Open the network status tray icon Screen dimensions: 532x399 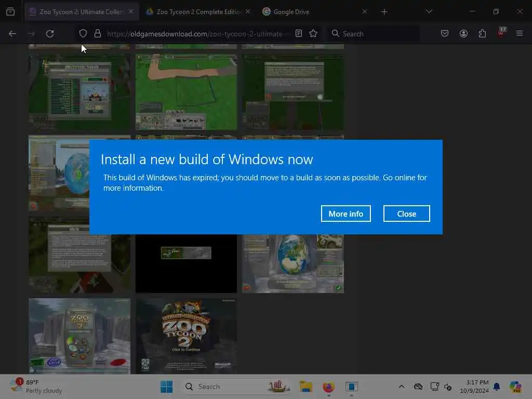pos(448,387)
